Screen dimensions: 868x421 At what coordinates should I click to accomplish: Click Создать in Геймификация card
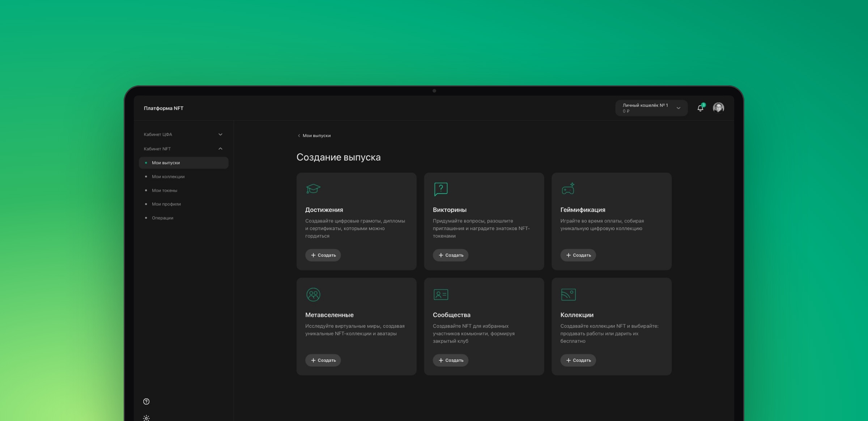click(x=578, y=255)
